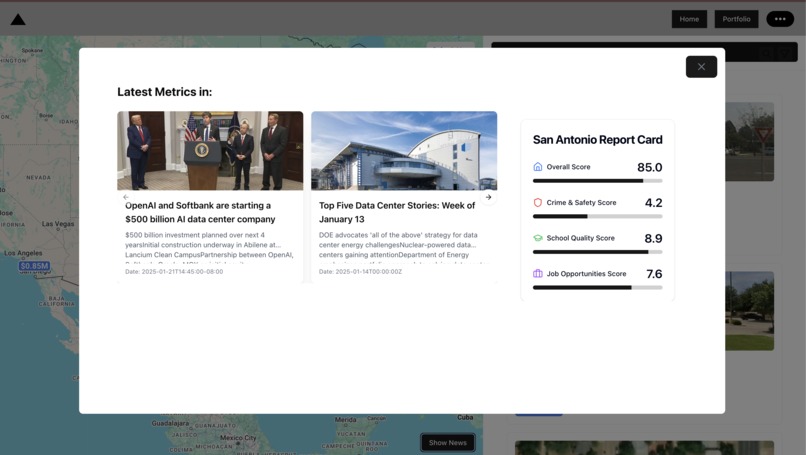
Task: Click the Job Opportunities Score label
Action: pyautogui.click(x=586, y=274)
